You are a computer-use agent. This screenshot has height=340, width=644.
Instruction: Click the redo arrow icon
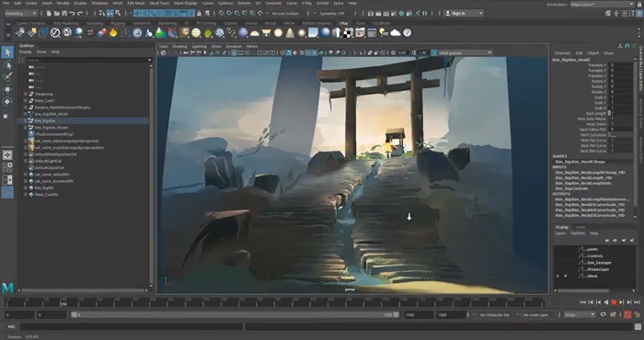(80, 14)
